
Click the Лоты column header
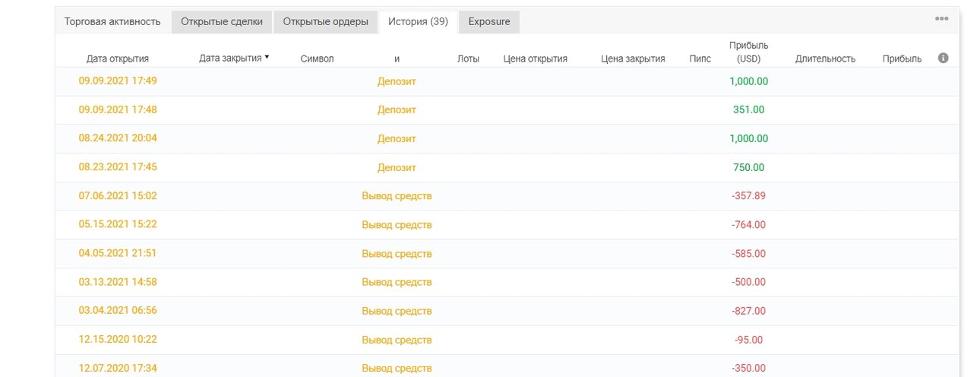(x=469, y=59)
